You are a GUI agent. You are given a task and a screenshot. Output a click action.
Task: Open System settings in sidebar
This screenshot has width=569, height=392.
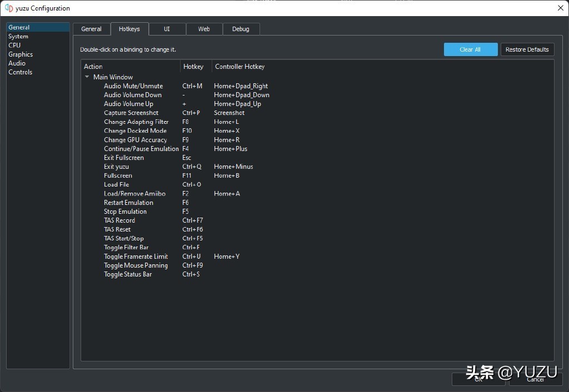point(38,36)
